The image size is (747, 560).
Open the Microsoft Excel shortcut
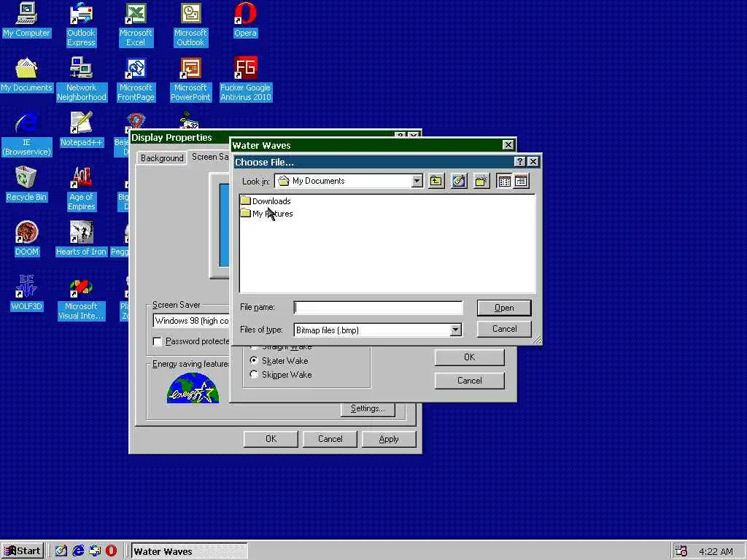[136, 24]
